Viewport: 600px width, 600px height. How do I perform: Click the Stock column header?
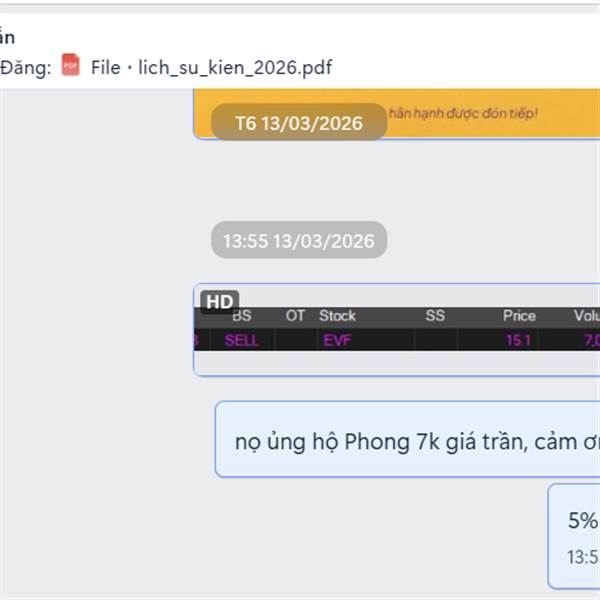click(x=338, y=316)
